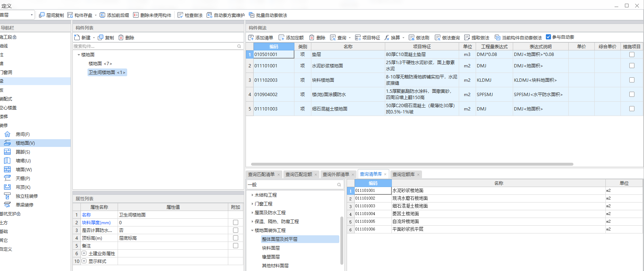The width and height of the screenshot is (644, 271).
Task: Click search icon in 搜索构件 box
Action: click(239, 46)
